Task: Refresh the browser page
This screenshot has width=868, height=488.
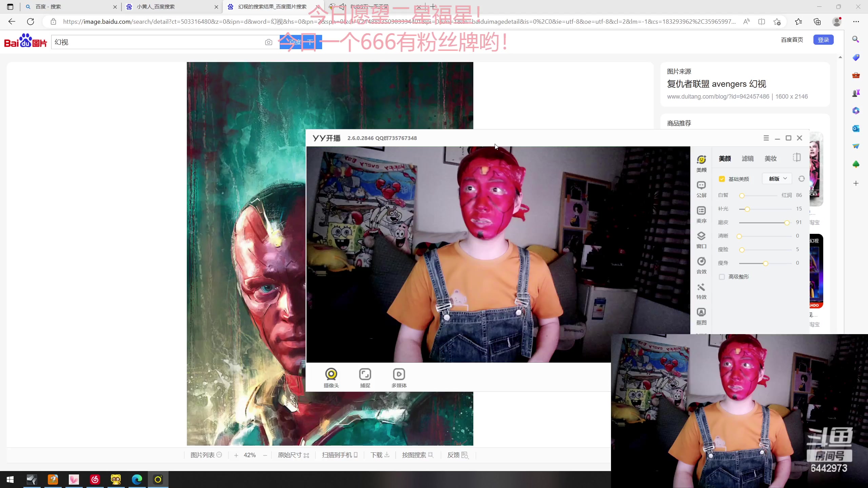Action: click(x=31, y=22)
